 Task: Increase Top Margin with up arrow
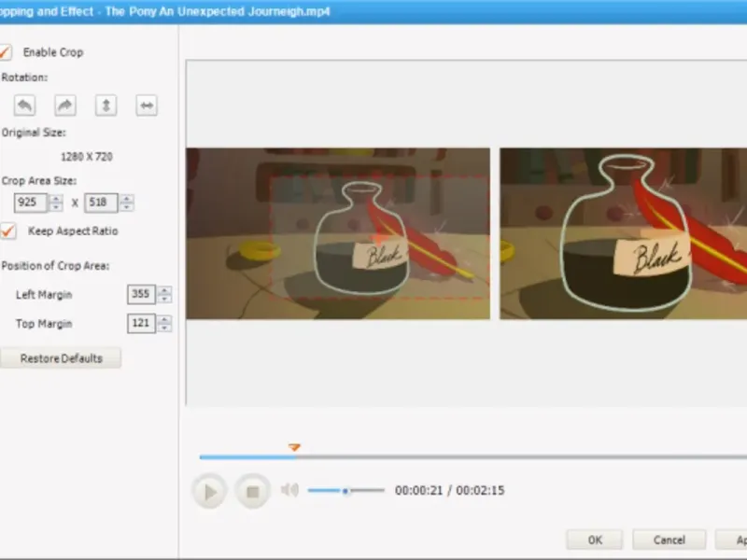click(164, 319)
